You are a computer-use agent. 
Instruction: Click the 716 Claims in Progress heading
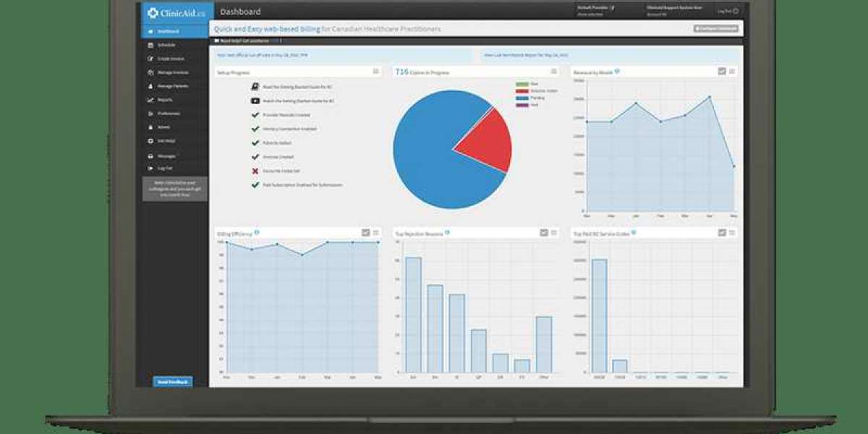(x=422, y=72)
